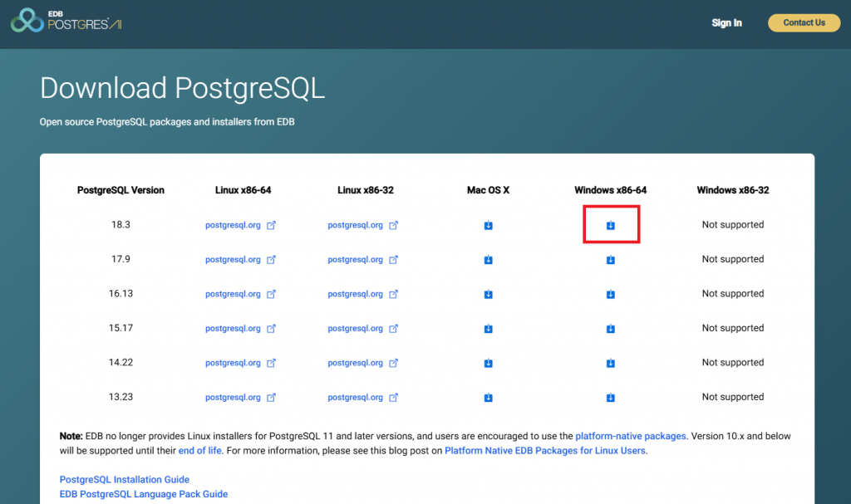Click version cell 18.3
This screenshot has height=504, width=851.
click(x=121, y=225)
